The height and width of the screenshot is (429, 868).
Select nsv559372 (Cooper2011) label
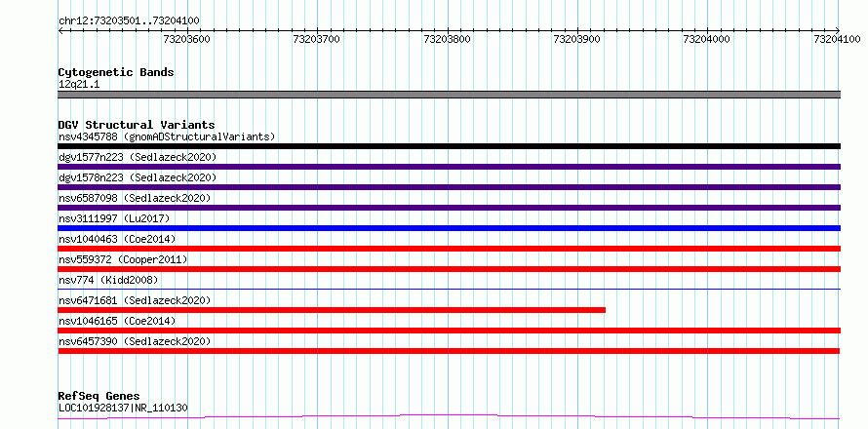[123, 259]
